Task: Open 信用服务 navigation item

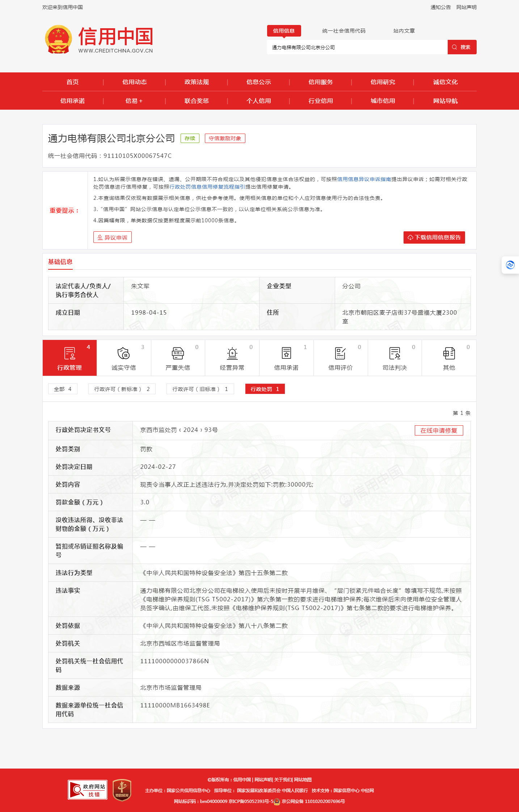Action: (321, 82)
